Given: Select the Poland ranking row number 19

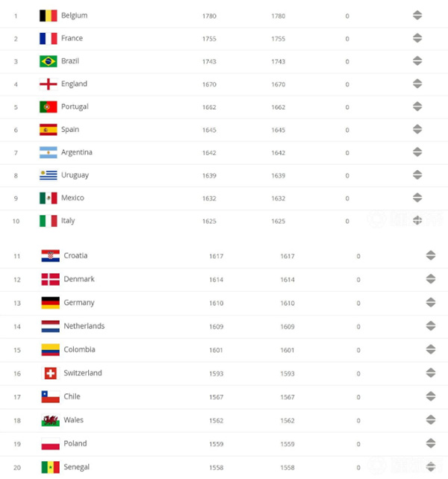Looking at the screenshot, I should click(x=16, y=443).
